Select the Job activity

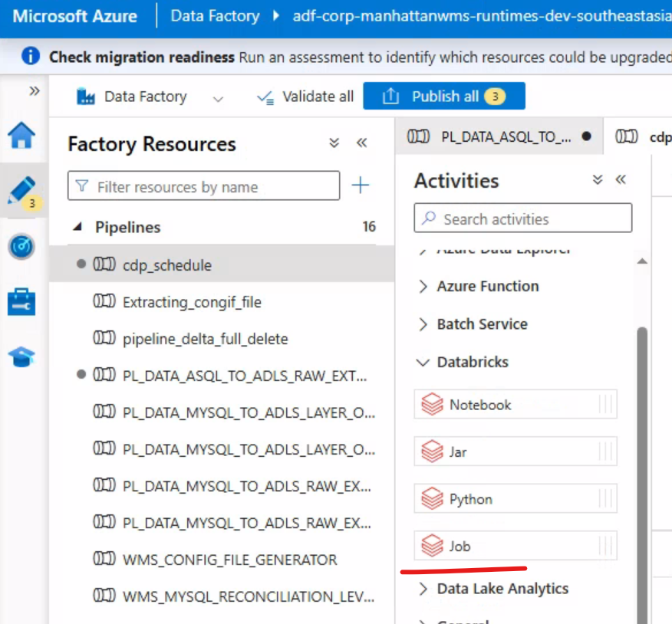(x=516, y=546)
